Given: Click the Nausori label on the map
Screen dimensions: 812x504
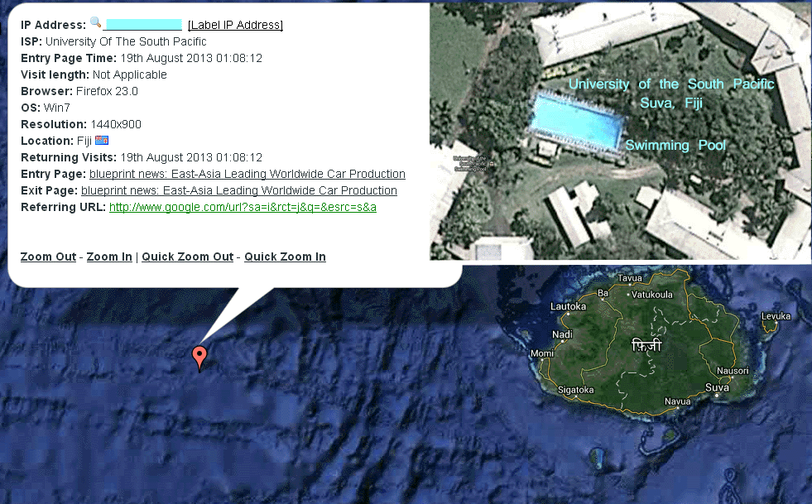Looking at the screenshot, I should coord(733,371).
